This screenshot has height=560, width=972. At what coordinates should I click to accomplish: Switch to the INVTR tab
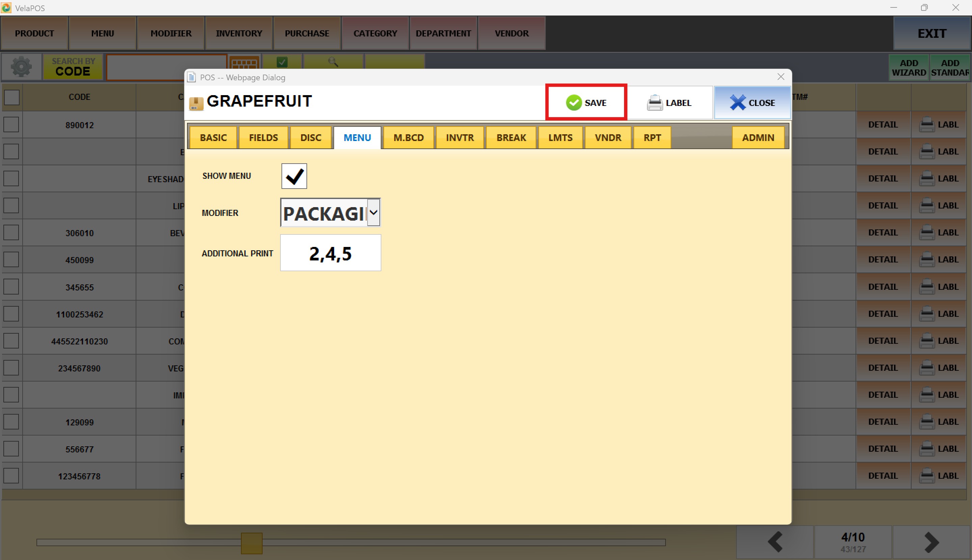click(x=459, y=138)
